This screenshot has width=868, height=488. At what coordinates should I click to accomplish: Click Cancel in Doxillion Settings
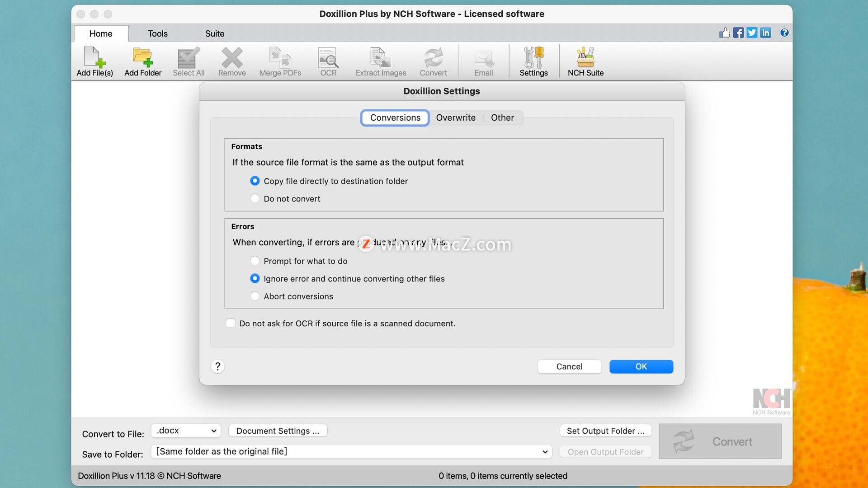coord(569,366)
